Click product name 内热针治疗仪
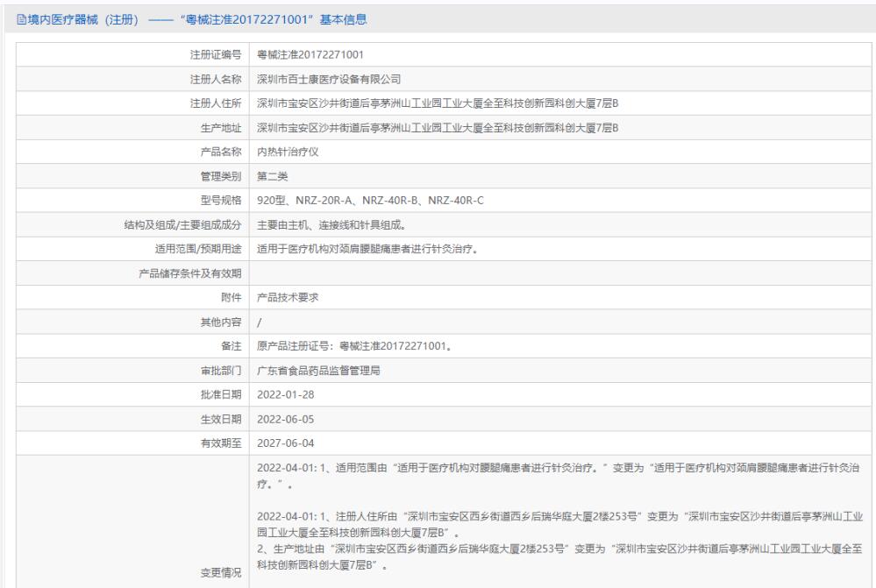The width and height of the screenshot is (876, 588). (288, 152)
